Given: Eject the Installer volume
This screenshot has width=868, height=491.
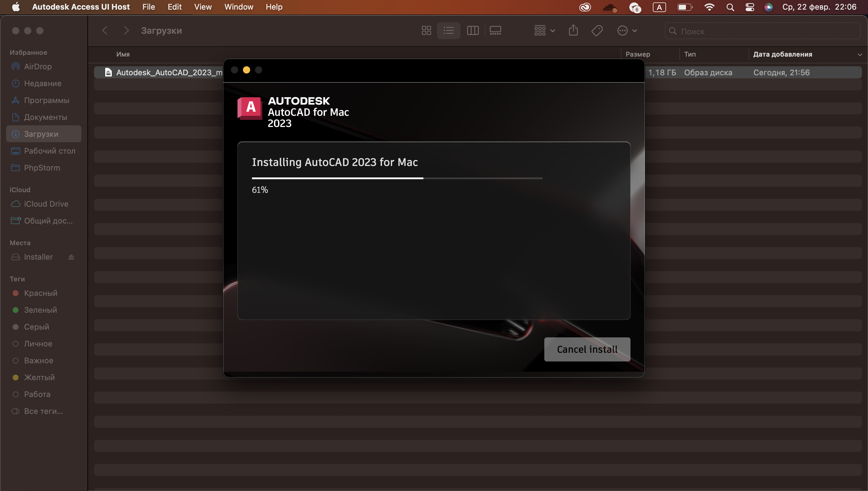Looking at the screenshot, I should [71, 257].
